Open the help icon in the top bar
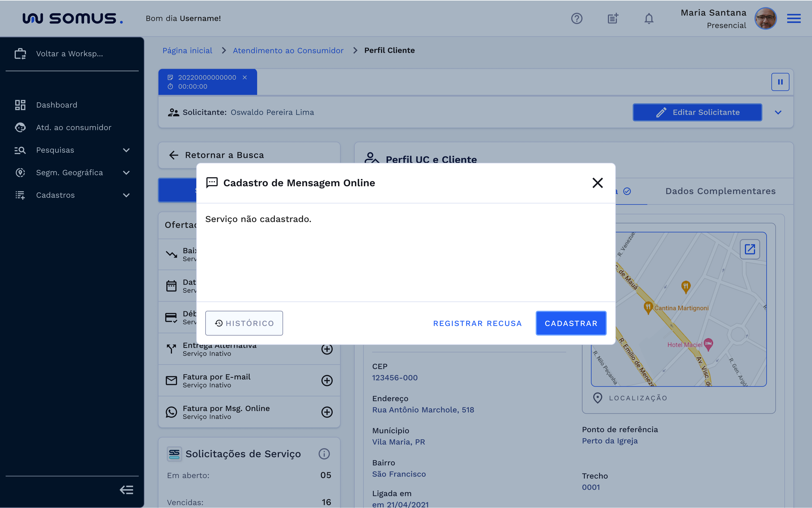The width and height of the screenshot is (812, 508). tap(577, 19)
